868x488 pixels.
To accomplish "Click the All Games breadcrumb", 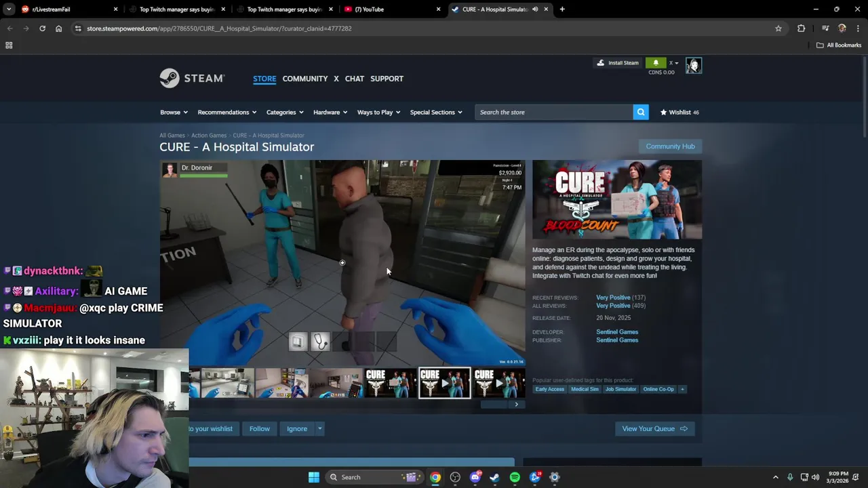I will click(x=172, y=136).
